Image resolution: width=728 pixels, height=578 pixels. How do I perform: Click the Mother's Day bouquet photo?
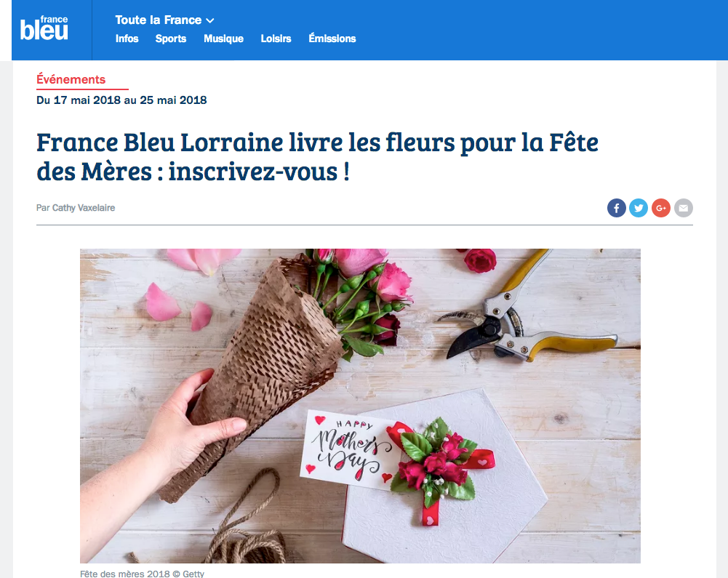360,406
